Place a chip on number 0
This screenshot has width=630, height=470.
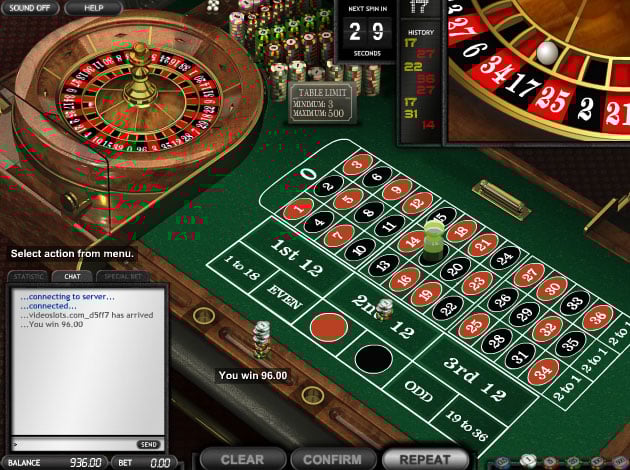[x=309, y=174]
